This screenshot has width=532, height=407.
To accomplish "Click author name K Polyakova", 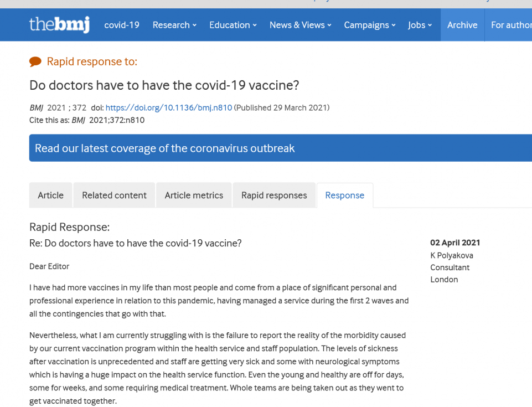I will coord(452,255).
